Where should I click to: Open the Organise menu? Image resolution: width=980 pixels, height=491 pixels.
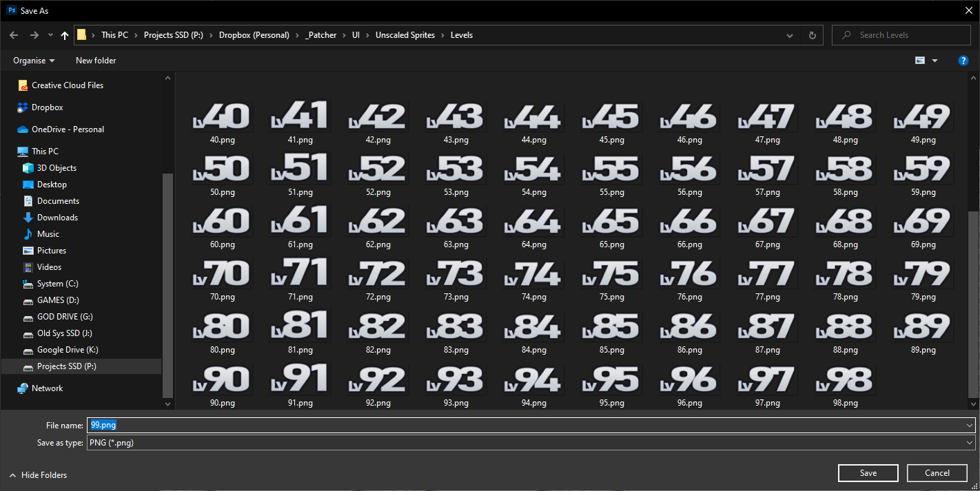click(x=34, y=61)
